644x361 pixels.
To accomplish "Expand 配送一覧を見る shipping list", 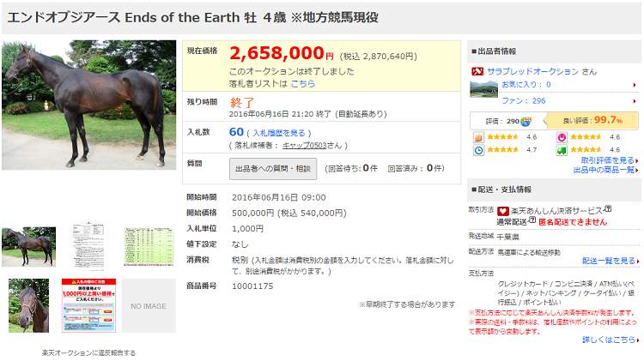I will (x=609, y=261).
